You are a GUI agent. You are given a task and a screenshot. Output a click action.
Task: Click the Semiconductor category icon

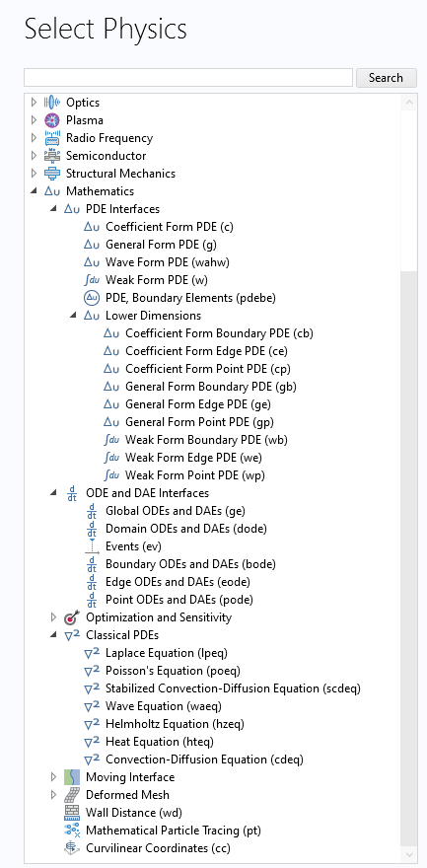[x=52, y=156]
